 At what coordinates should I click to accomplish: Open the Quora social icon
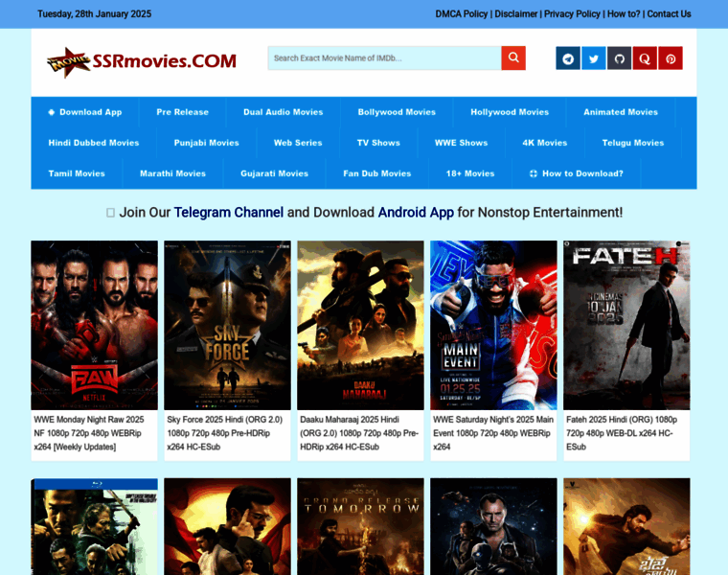click(x=645, y=58)
